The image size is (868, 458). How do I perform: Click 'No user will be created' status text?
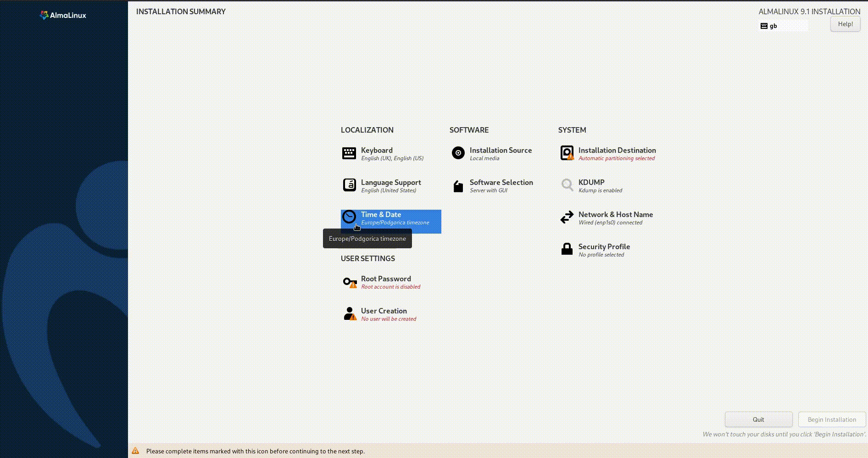389,319
